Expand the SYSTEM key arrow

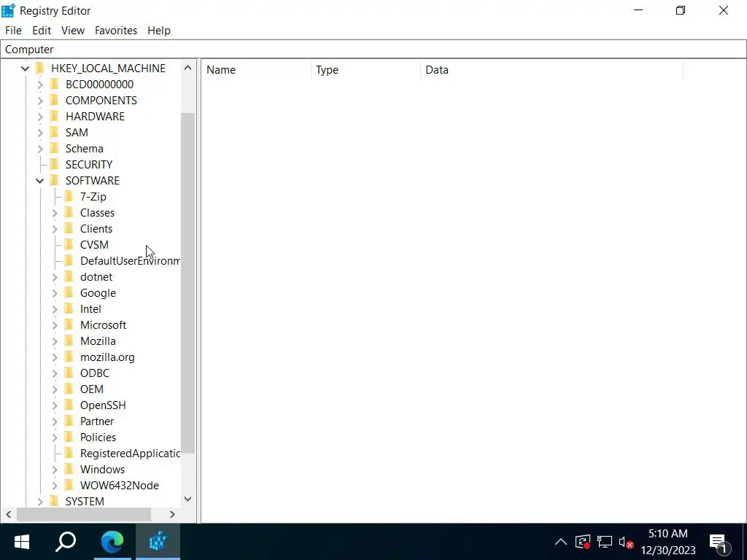click(40, 502)
